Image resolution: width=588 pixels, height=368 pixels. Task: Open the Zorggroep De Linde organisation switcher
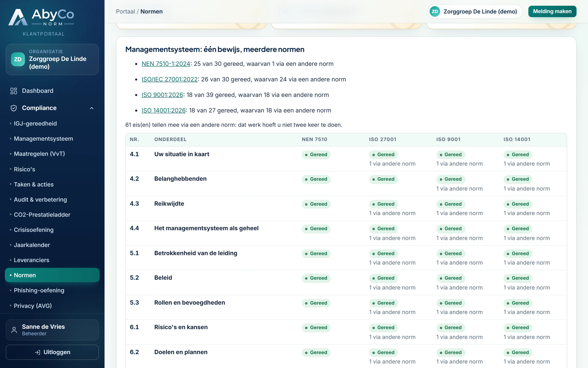[x=475, y=11]
